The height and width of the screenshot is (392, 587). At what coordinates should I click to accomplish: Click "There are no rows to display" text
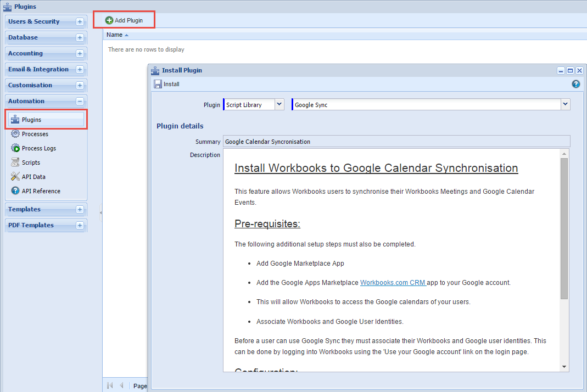pos(146,49)
